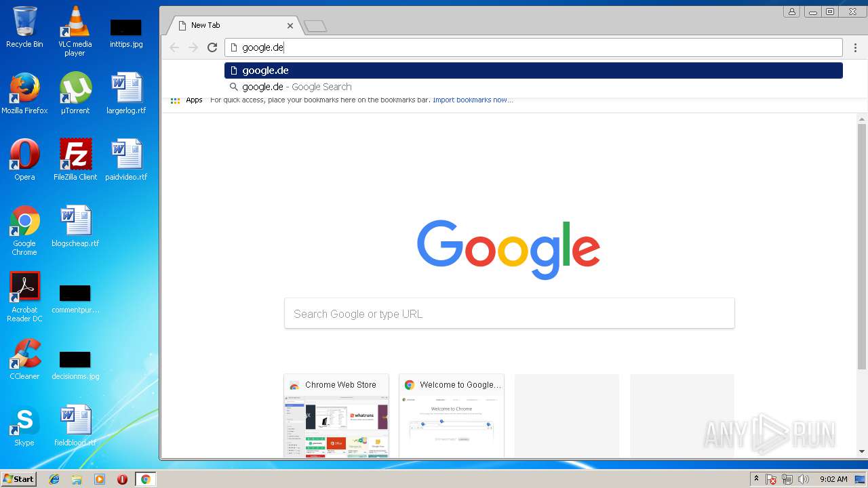
Task: Click the Chrome taskbar button
Action: tap(145, 479)
